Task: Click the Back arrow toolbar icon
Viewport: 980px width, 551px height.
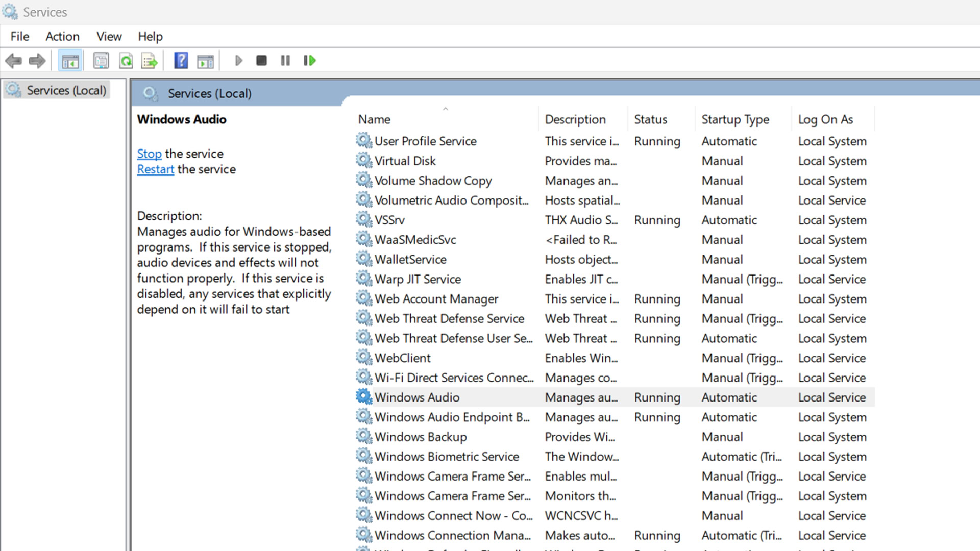Action: click(x=13, y=61)
